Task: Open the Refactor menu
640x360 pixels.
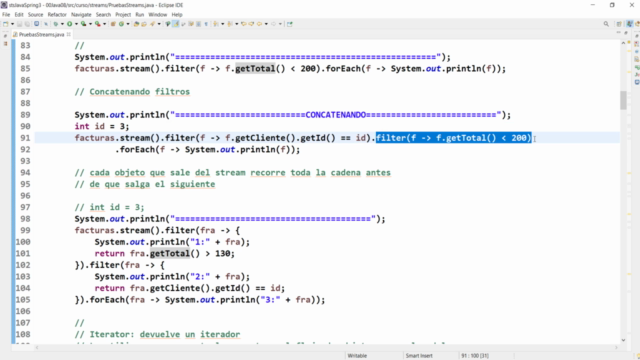Action: pos(57,15)
